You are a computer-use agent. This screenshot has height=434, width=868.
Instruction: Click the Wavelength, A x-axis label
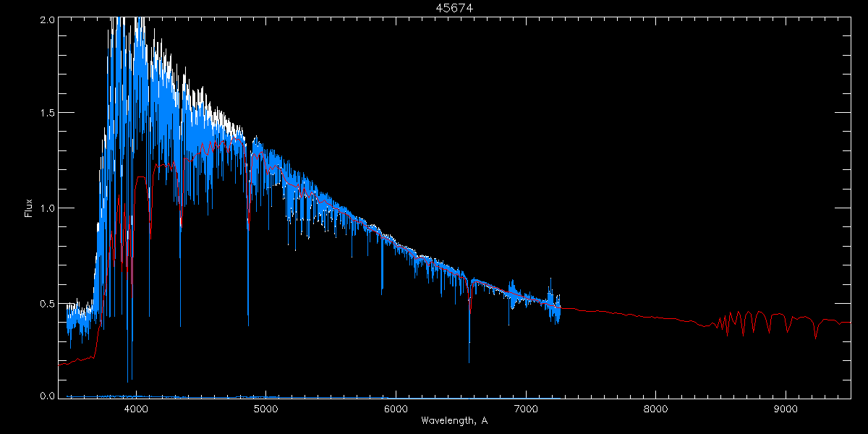[454, 421]
